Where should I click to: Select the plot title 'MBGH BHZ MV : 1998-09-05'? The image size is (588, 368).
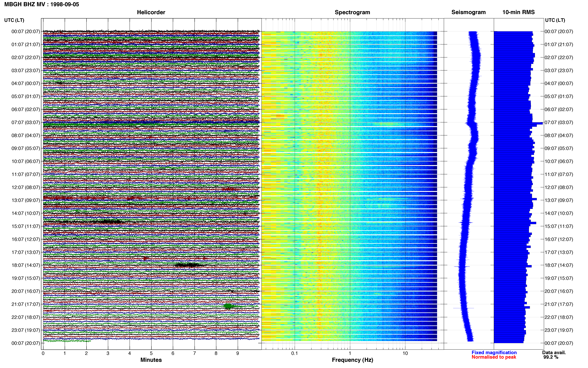click(x=42, y=4)
